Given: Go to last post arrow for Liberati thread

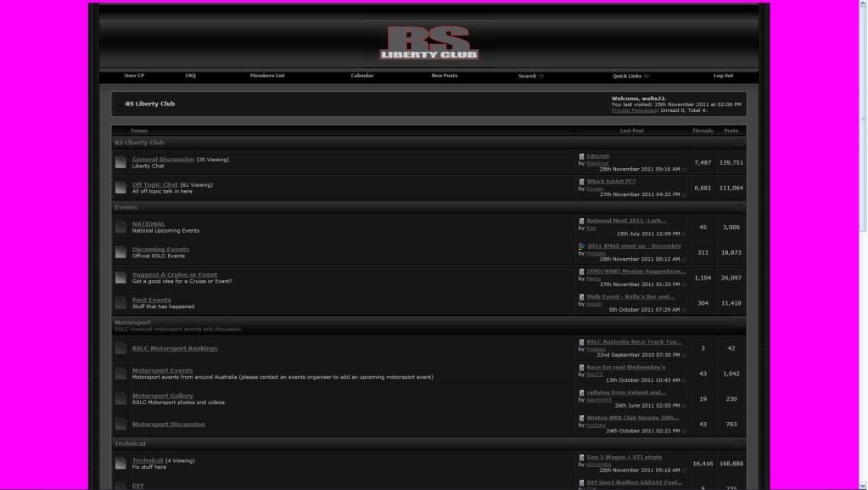Looking at the screenshot, I should pyautogui.click(x=684, y=170).
